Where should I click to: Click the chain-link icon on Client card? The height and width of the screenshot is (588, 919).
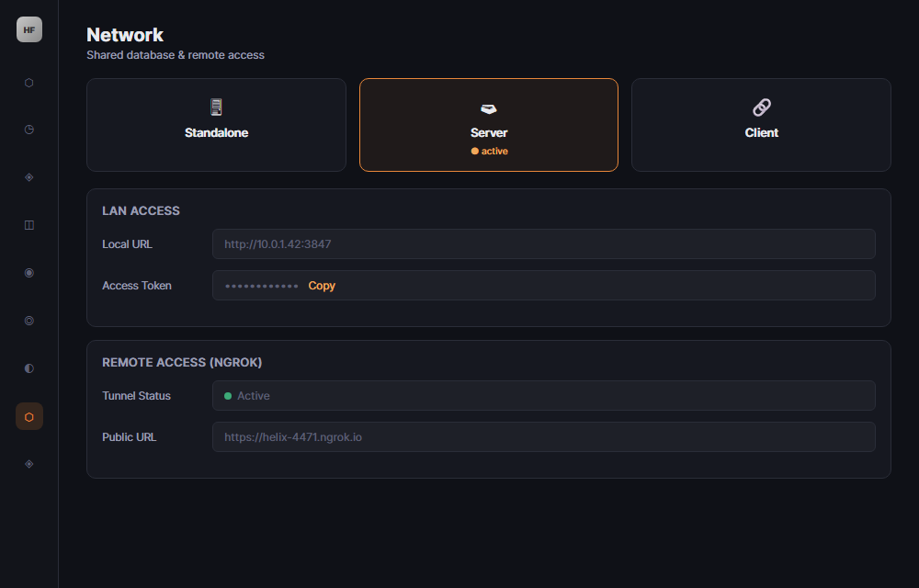(x=761, y=107)
